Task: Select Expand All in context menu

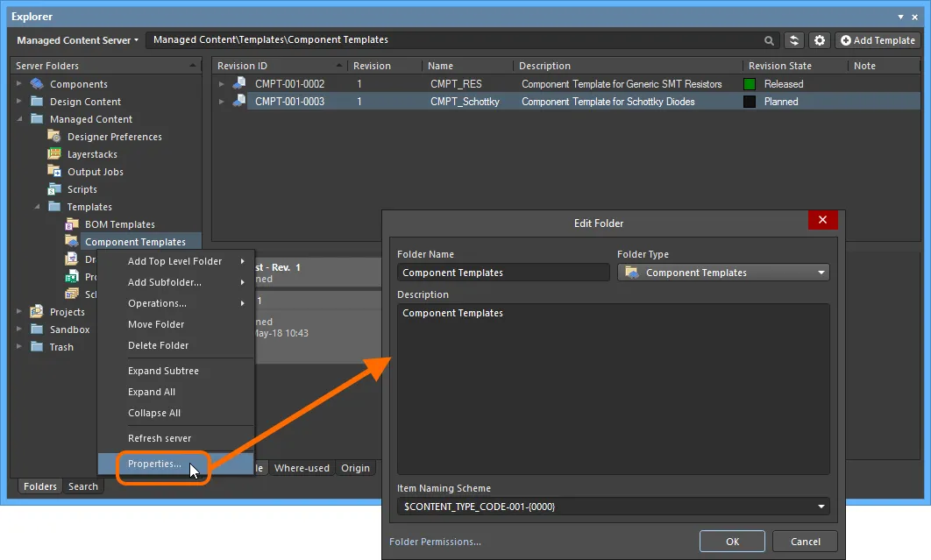Action: [x=175, y=392]
